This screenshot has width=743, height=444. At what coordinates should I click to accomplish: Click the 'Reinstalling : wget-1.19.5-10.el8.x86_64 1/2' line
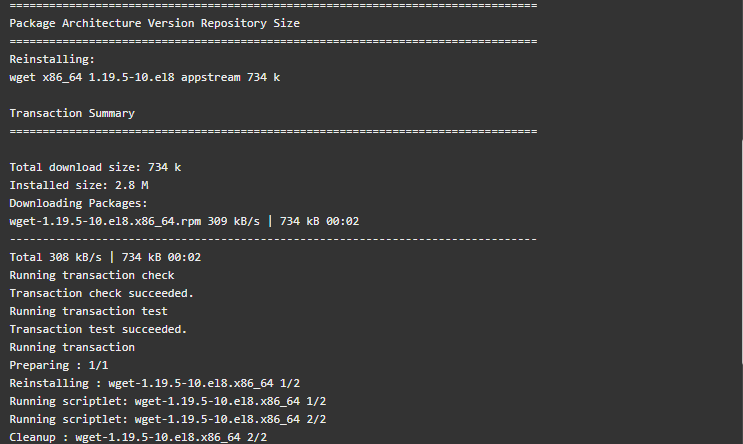pyautogui.click(x=154, y=383)
